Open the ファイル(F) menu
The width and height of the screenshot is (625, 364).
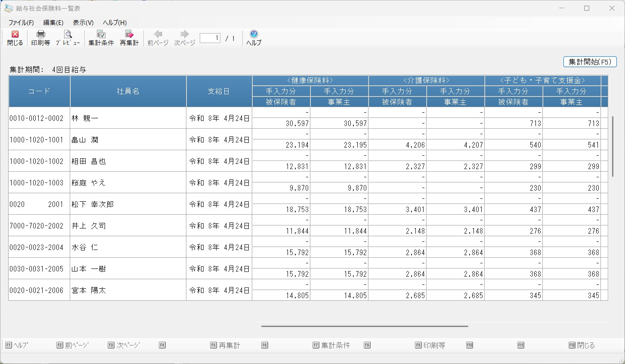(21, 23)
